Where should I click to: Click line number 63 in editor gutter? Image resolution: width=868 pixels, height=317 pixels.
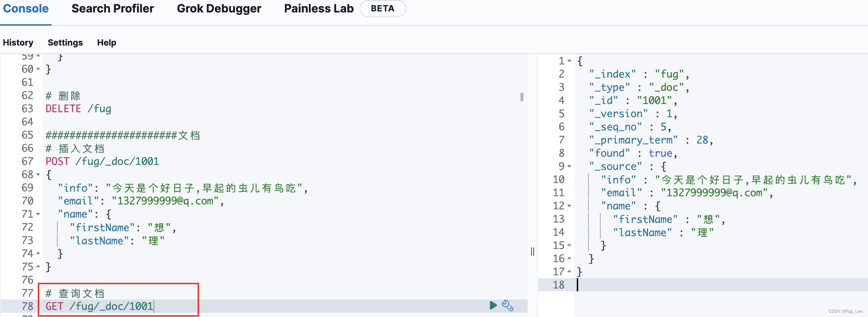27,109
